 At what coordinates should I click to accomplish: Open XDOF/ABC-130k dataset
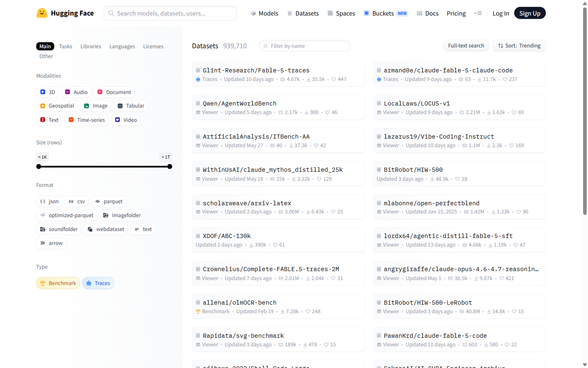[x=278, y=240]
